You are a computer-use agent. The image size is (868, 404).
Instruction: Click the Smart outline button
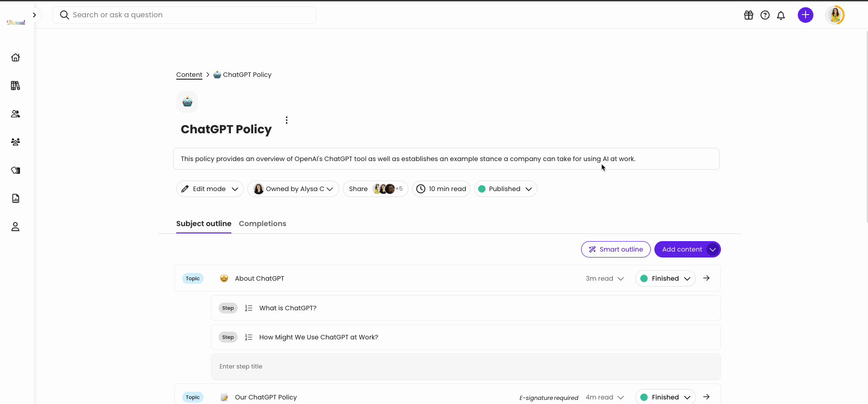[x=616, y=249]
